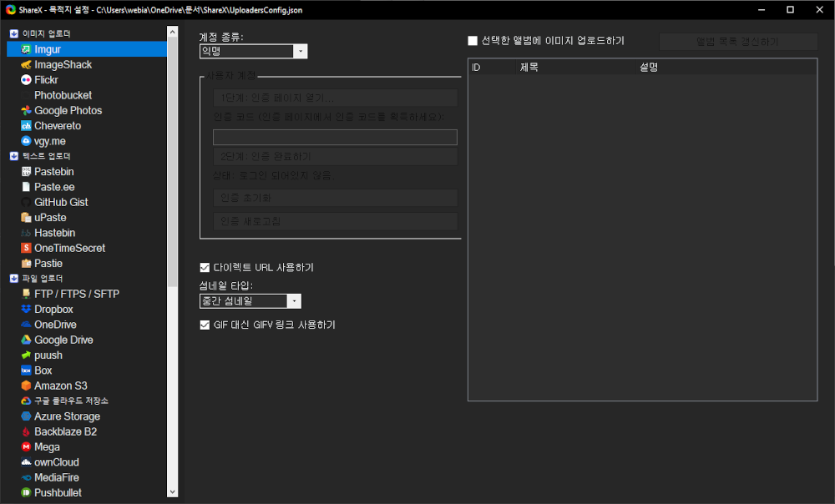Viewport: 835px width, 504px height.
Task: Open the Google Drive icon
Action: tap(26, 340)
